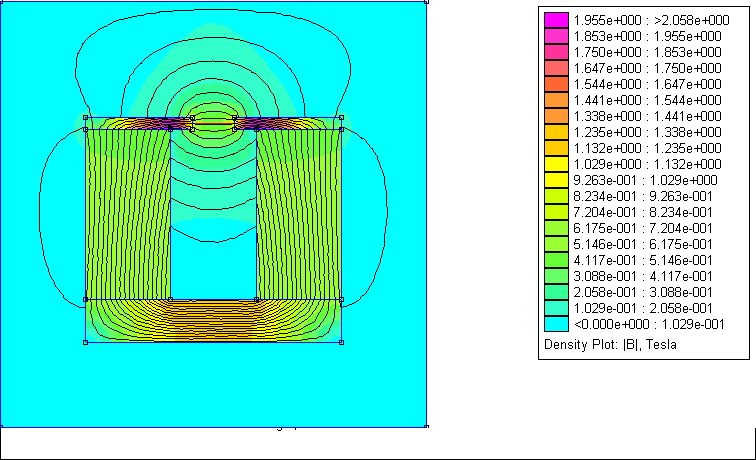Screen dimensions: 756x460
Task: Click the legend text '7.204e-001 : 8.234e-001'
Action: click(x=643, y=212)
